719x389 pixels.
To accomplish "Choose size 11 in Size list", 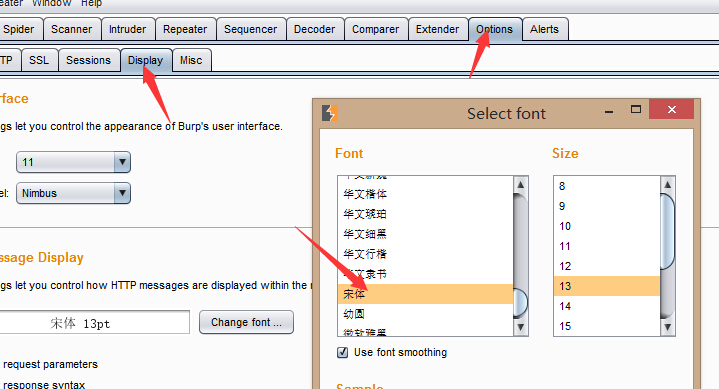I will click(x=607, y=246).
